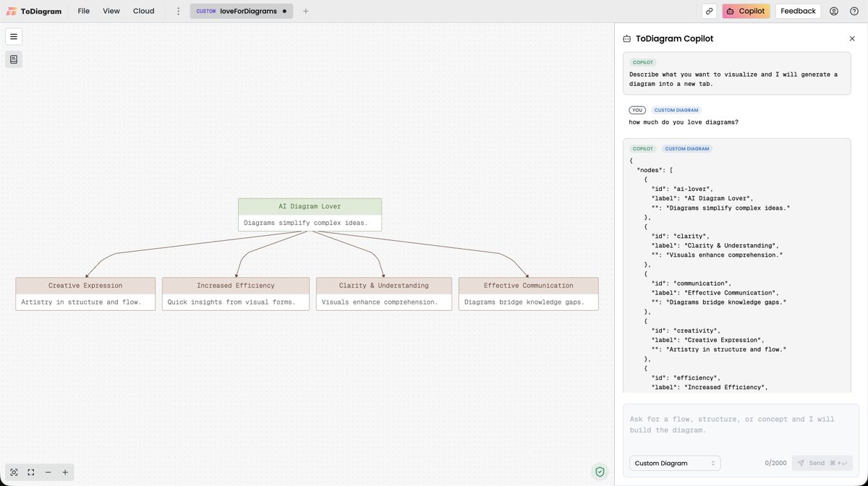Open the user account icon

point(834,11)
